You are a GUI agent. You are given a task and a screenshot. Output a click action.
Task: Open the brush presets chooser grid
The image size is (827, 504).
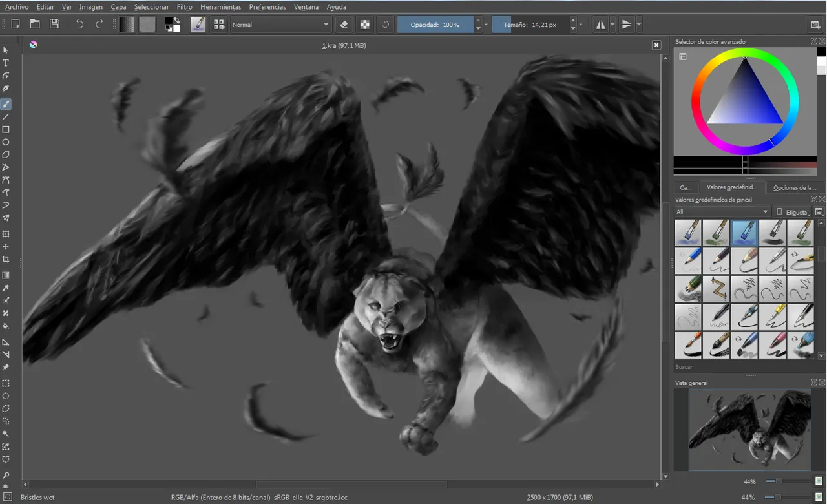pyautogui.click(x=219, y=25)
